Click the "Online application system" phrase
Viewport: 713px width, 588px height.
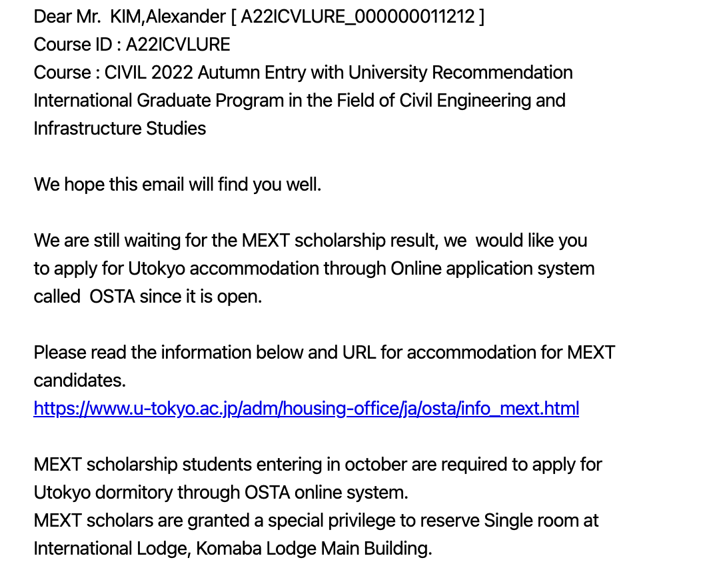pos(492,268)
